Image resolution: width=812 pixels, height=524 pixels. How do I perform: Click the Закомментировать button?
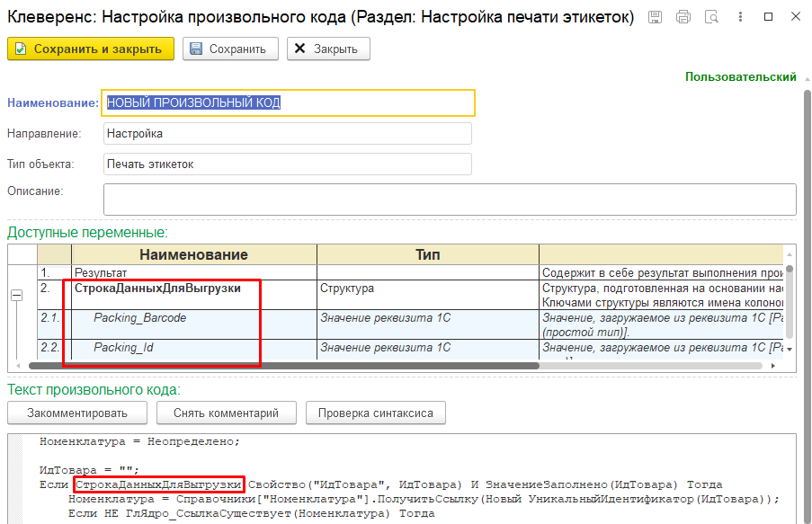click(77, 413)
